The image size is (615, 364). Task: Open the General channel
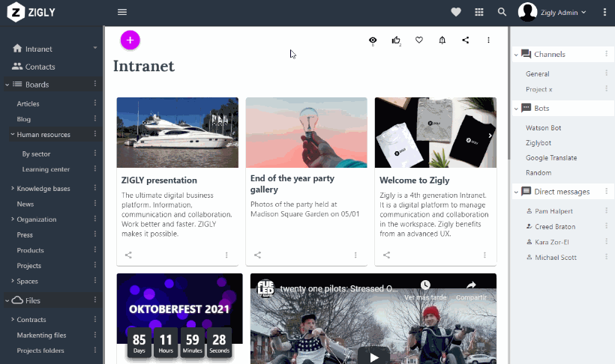click(x=537, y=73)
